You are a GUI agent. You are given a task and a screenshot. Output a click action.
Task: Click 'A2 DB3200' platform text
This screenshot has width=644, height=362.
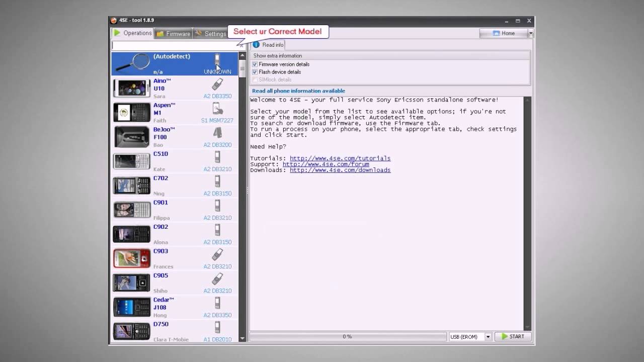tap(217, 145)
